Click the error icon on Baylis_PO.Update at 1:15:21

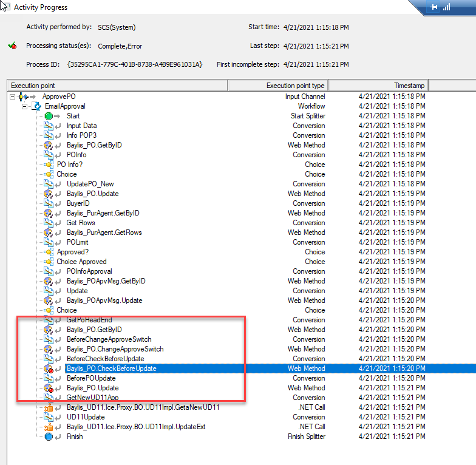49,388
